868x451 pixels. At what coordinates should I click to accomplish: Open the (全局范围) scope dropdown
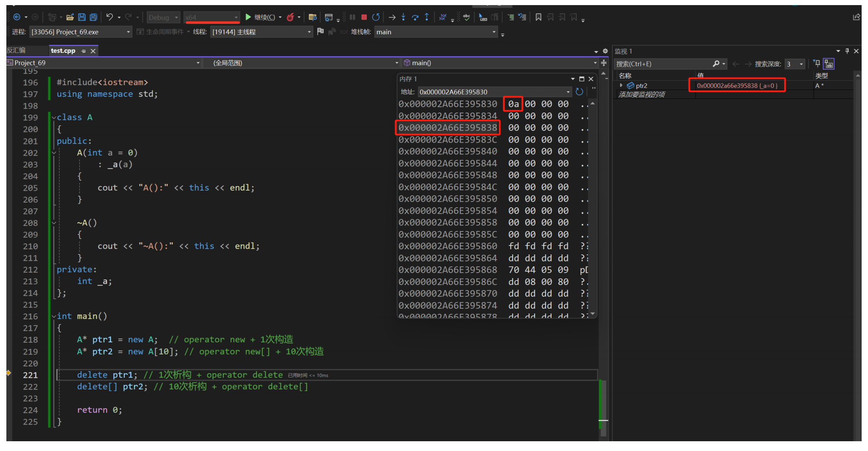(306, 63)
